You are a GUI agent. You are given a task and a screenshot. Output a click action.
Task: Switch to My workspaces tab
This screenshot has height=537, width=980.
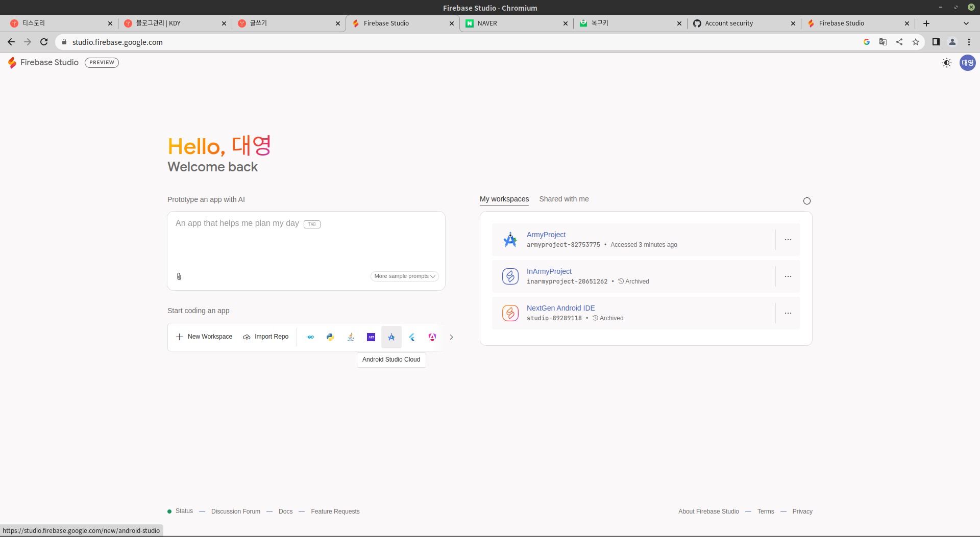click(504, 199)
